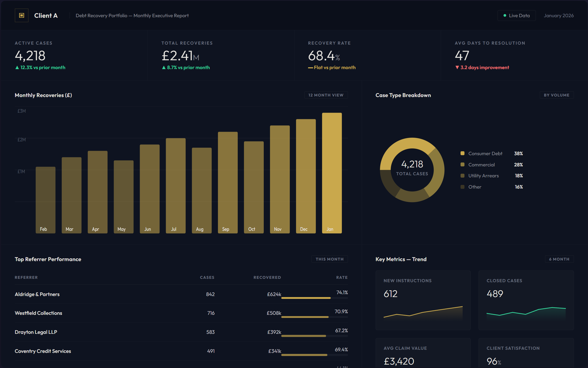The height and width of the screenshot is (368, 588).
Task: Select the Sep bar in the chart
Action: pos(228,182)
